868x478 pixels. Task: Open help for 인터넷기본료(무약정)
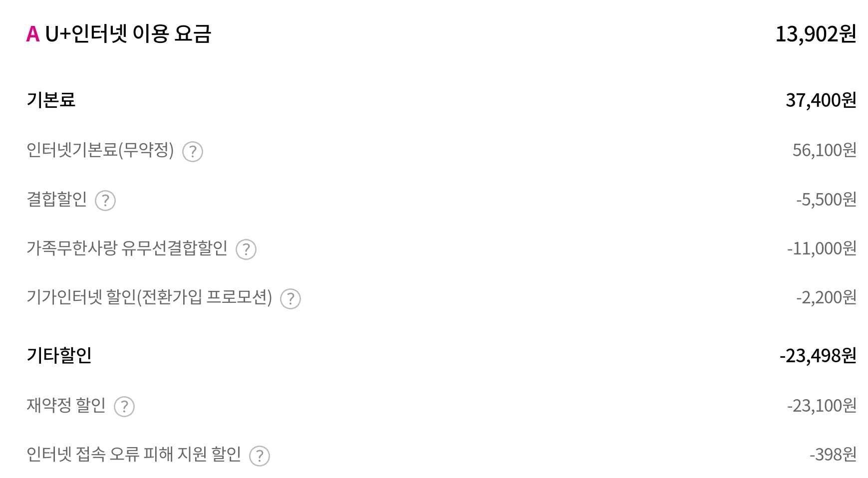(x=193, y=152)
